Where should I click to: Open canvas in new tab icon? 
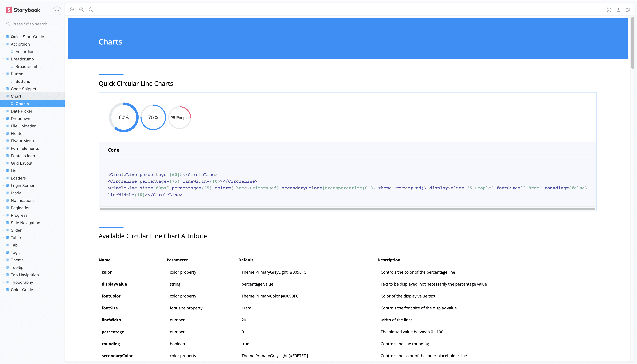click(618, 10)
